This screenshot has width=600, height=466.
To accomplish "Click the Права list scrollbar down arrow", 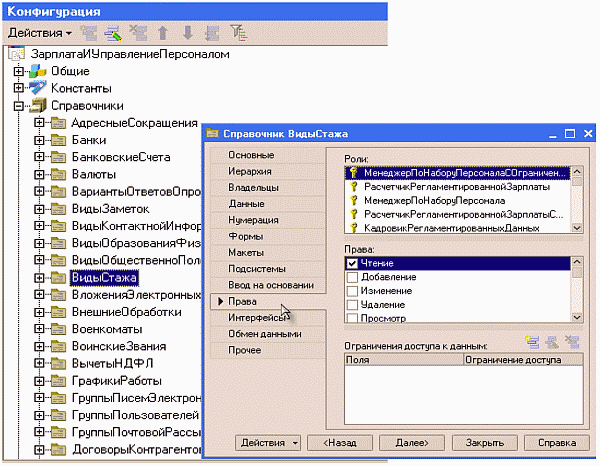I will 576,318.
